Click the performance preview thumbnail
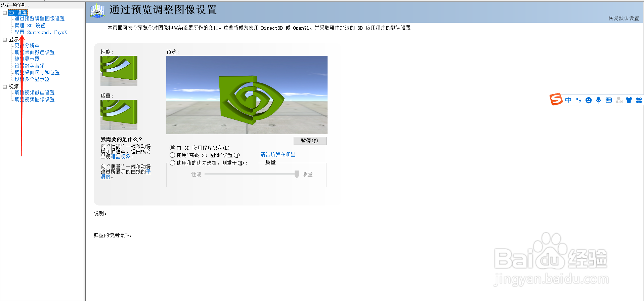644x301 pixels. pyautogui.click(x=119, y=71)
